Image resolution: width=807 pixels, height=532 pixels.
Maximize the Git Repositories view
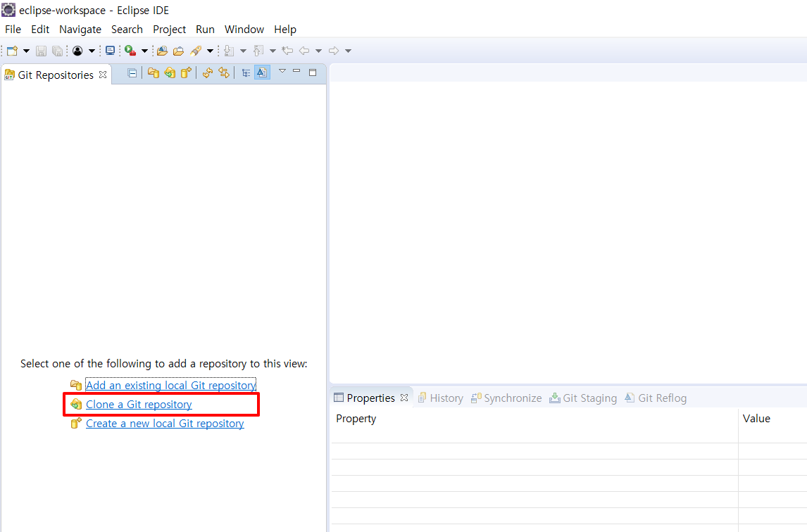[313, 72]
